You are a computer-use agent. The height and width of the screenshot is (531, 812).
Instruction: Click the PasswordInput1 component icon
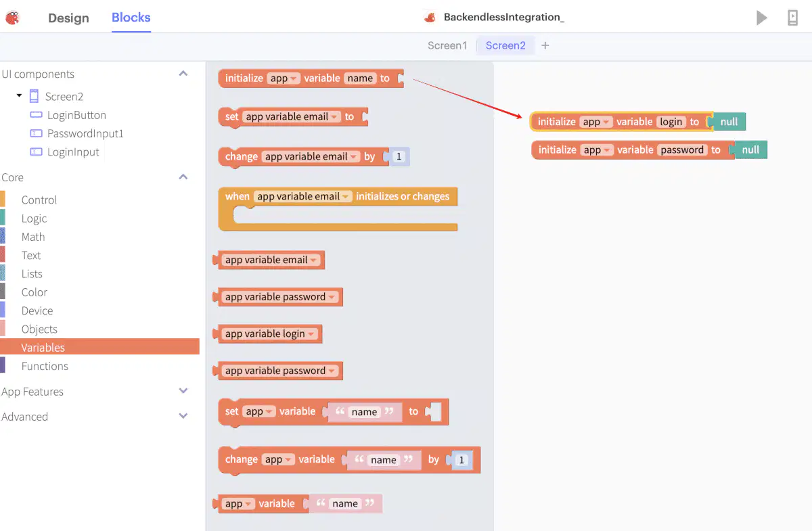tap(36, 133)
